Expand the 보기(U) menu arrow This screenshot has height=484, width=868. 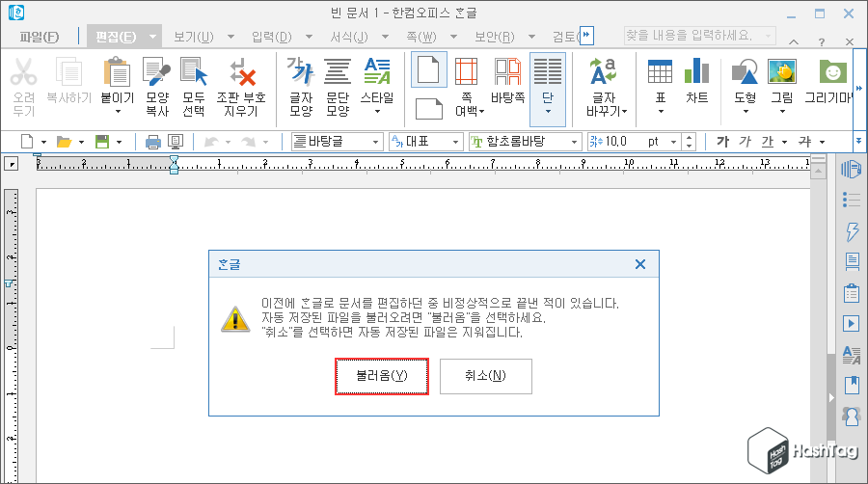pyautogui.click(x=231, y=37)
